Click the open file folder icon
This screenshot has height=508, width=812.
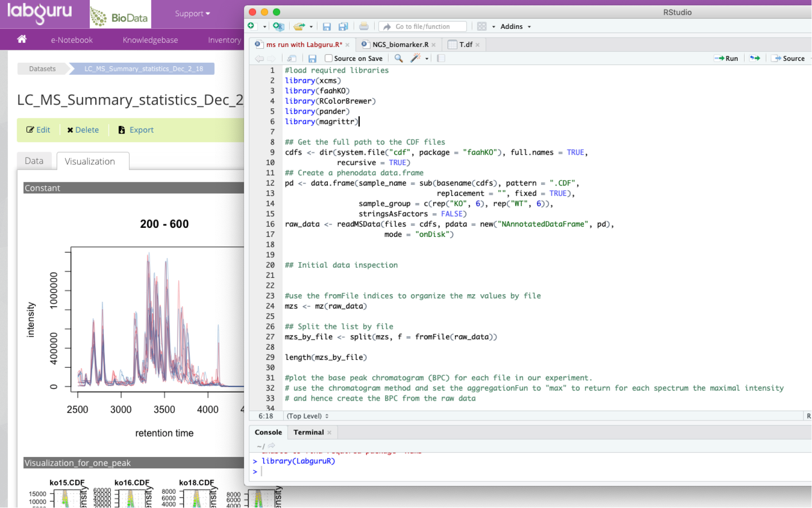point(298,27)
